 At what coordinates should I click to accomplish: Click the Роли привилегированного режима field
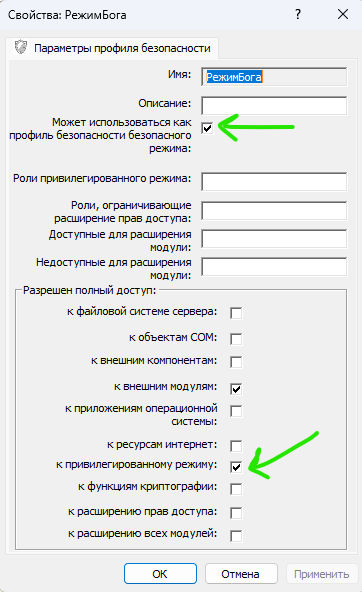pyautogui.click(x=274, y=182)
